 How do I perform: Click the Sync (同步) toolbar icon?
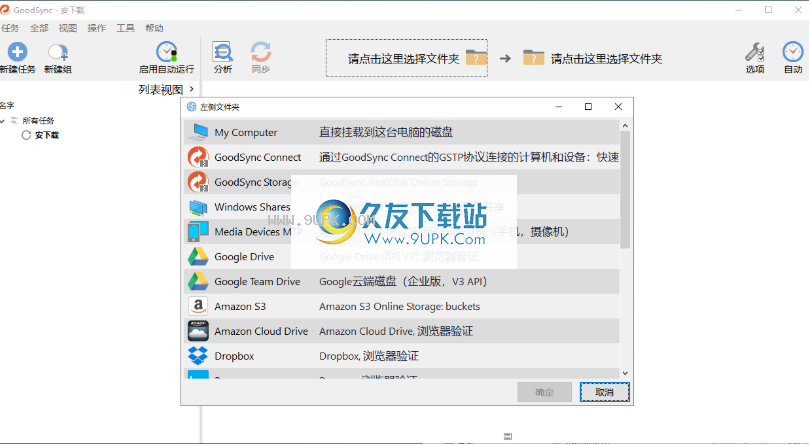[261, 52]
